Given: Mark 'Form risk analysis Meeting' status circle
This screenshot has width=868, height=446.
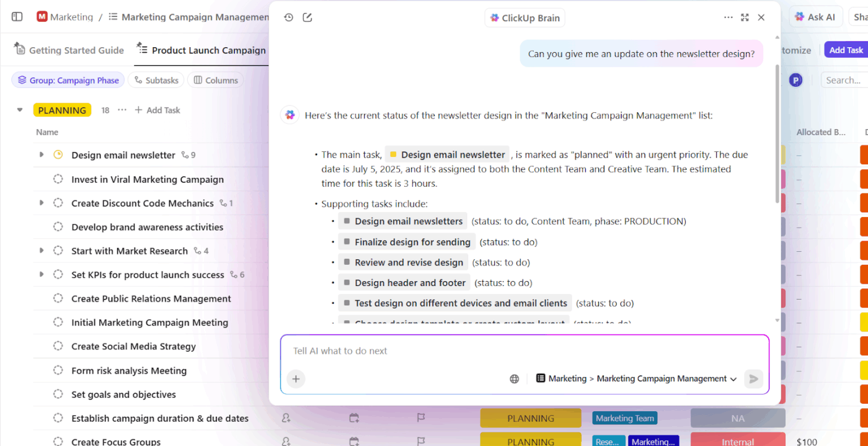Looking at the screenshot, I should [x=58, y=370].
